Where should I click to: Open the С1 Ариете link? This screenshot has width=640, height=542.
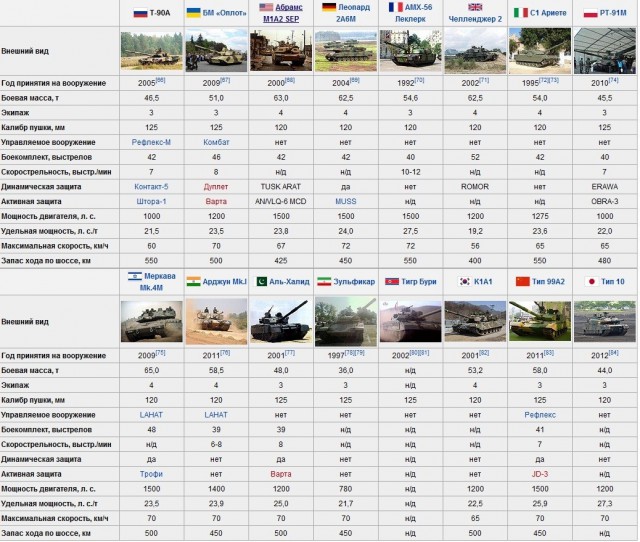[548, 13]
